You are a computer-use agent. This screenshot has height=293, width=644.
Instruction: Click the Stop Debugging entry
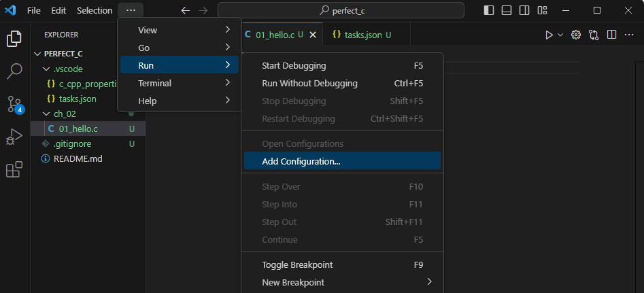(x=342, y=101)
